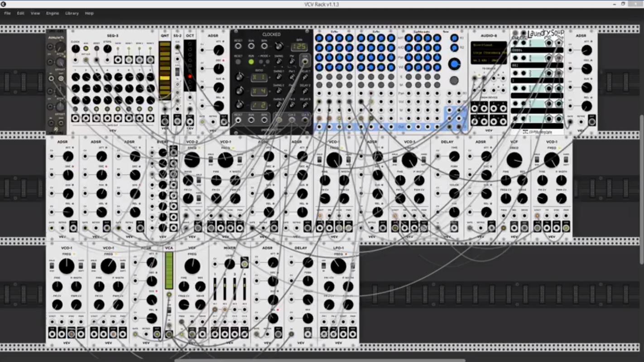The height and width of the screenshot is (362, 644).
Task: Open the AUDIO-8 audio device dropdown
Action: point(489,53)
